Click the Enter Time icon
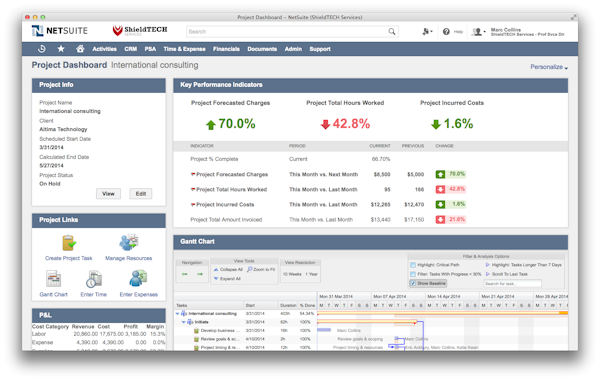600x381 pixels. point(94,279)
